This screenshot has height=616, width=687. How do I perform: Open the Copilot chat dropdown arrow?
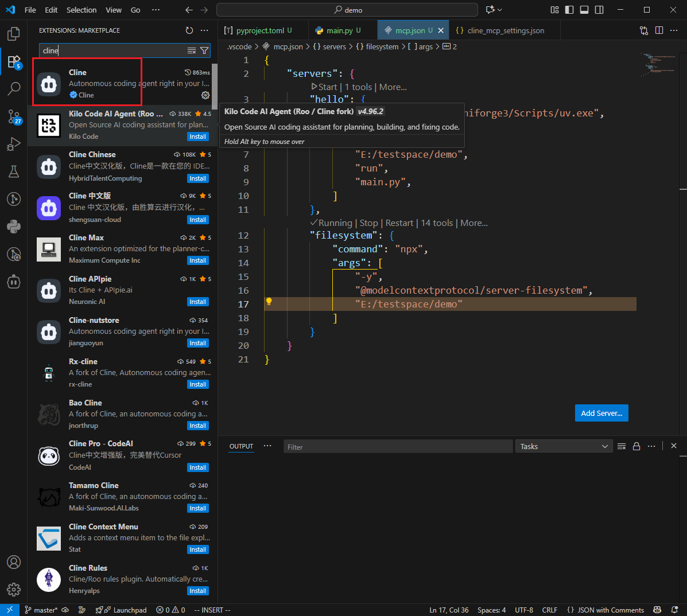pos(500,10)
